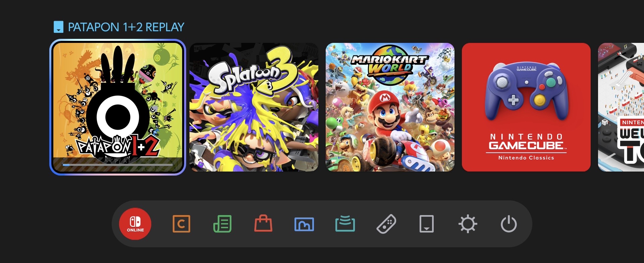The height and width of the screenshot is (263, 644).
Task: Open Virtual Game Cards icon in dock
Action: click(427, 224)
